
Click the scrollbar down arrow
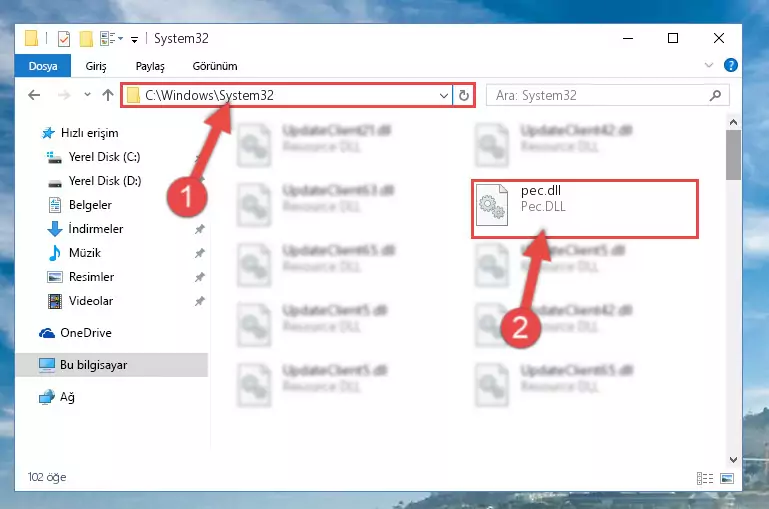(733, 459)
